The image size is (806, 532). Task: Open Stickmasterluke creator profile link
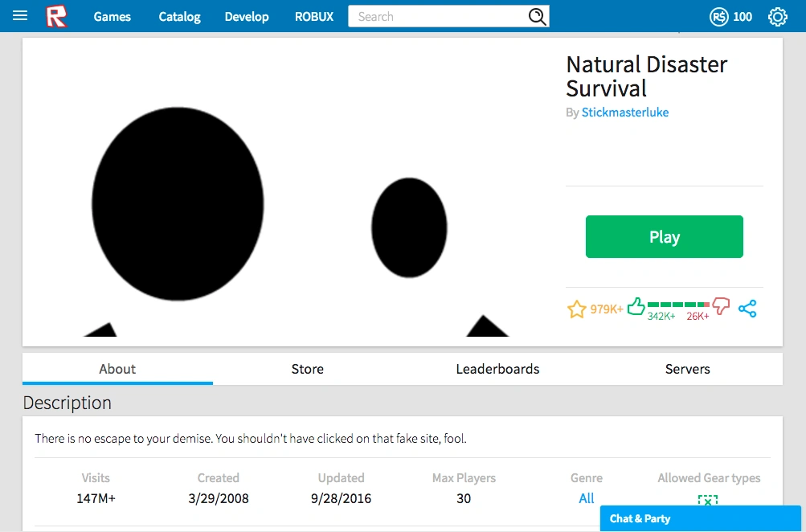pyautogui.click(x=625, y=113)
